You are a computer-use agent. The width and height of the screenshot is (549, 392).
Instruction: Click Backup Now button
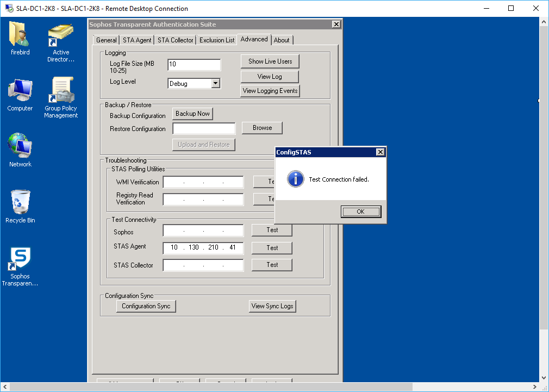192,114
